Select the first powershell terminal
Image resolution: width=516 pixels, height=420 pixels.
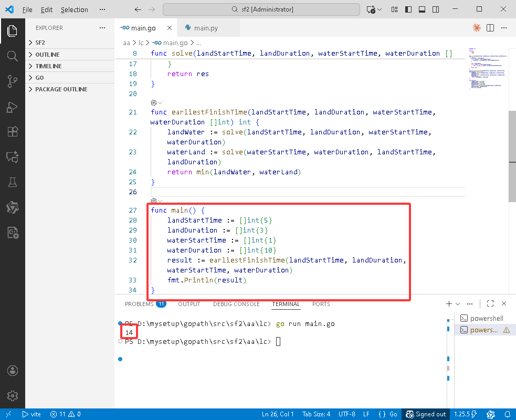click(x=485, y=318)
